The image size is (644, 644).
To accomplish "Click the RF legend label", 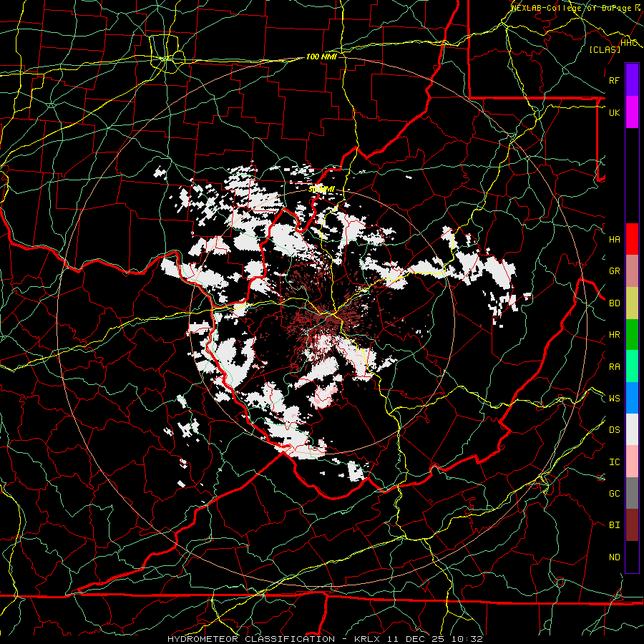I will tap(615, 80).
